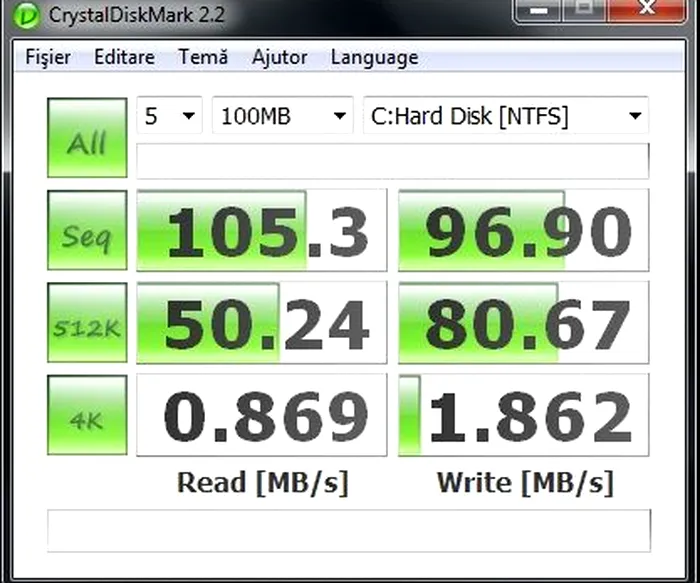The height and width of the screenshot is (583, 700).
Task: Click the Seq write result 96.90
Action: tap(523, 230)
